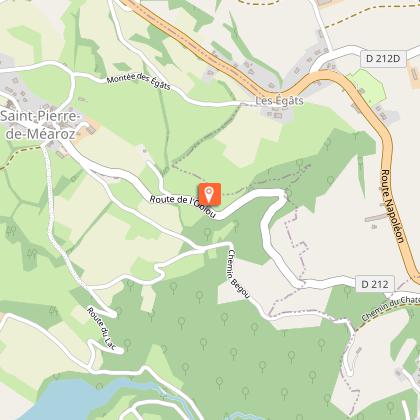Click the Les Égâts hamlet label
The width and height of the screenshot is (420, 420).
pyautogui.click(x=279, y=101)
